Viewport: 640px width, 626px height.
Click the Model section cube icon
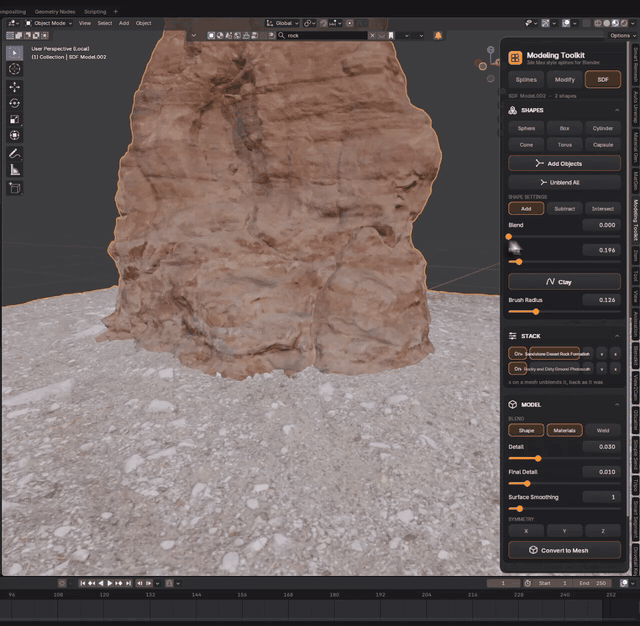click(x=513, y=404)
